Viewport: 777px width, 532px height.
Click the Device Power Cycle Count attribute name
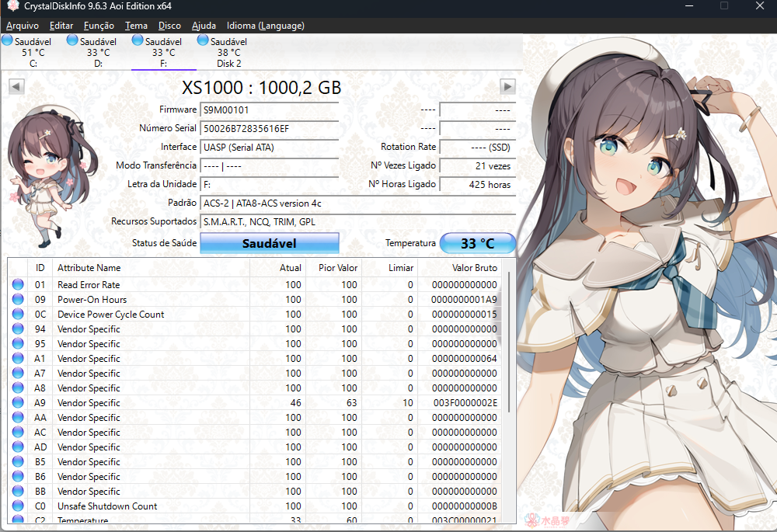click(110, 314)
